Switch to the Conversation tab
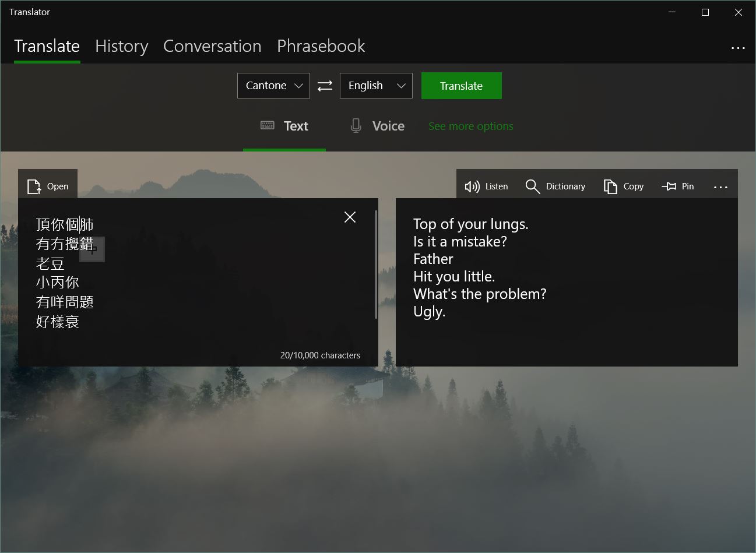 pyautogui.click(x=212, y=46)
